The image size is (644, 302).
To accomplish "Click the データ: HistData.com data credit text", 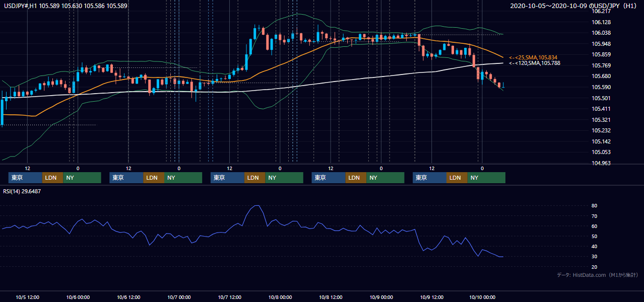I will [597, 275].
